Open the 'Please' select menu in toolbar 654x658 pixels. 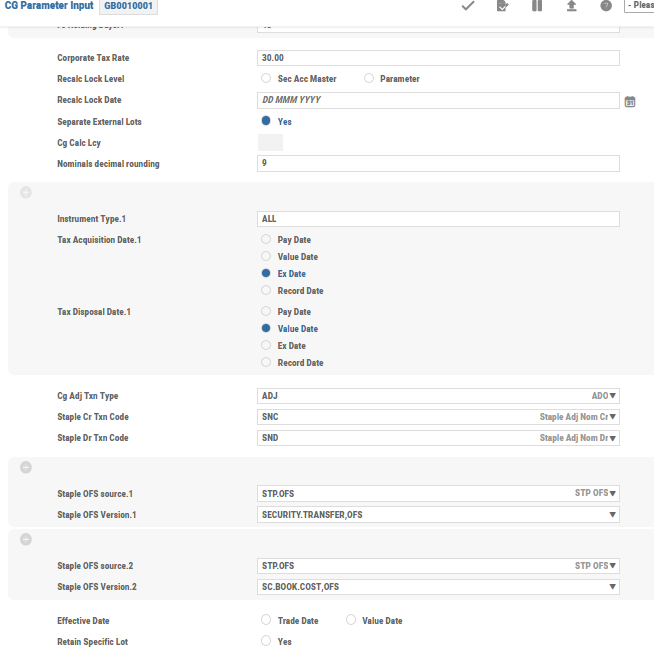639,6
